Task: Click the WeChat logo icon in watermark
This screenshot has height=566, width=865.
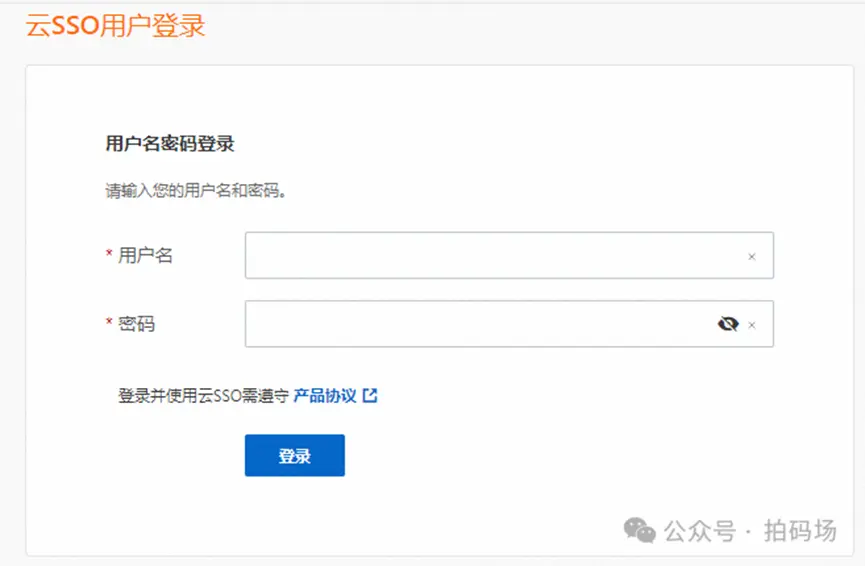Action: 640,531
